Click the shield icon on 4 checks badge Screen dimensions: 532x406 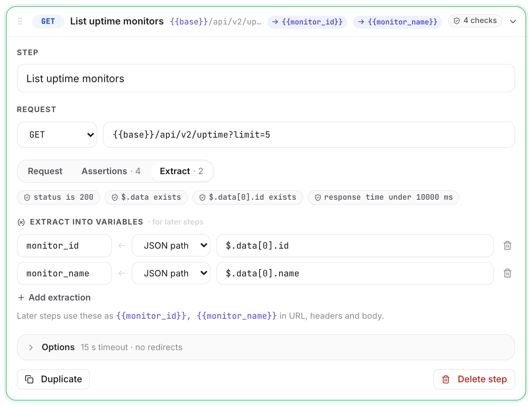pyautogui.click(x=457, y=21)
